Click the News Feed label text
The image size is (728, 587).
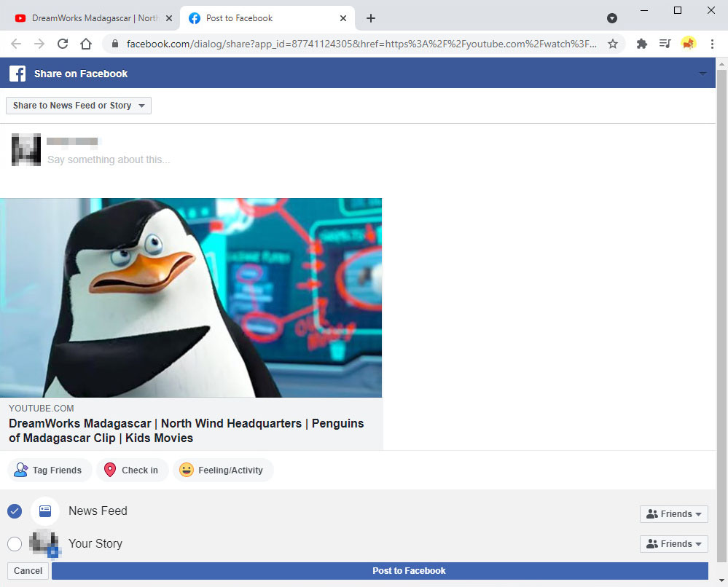pyautogui.click(x=98, y=511)
